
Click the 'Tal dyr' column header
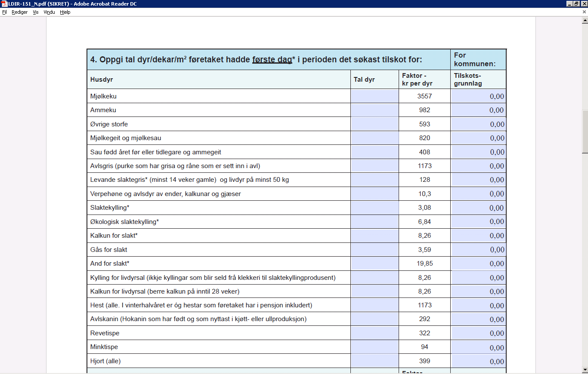click(x=364, y=80)
